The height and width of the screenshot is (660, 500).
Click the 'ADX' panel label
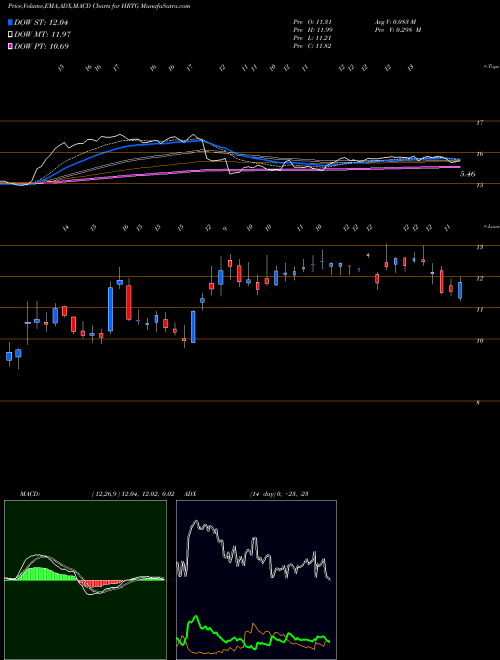pyautogui.click(x=192, y=494)
